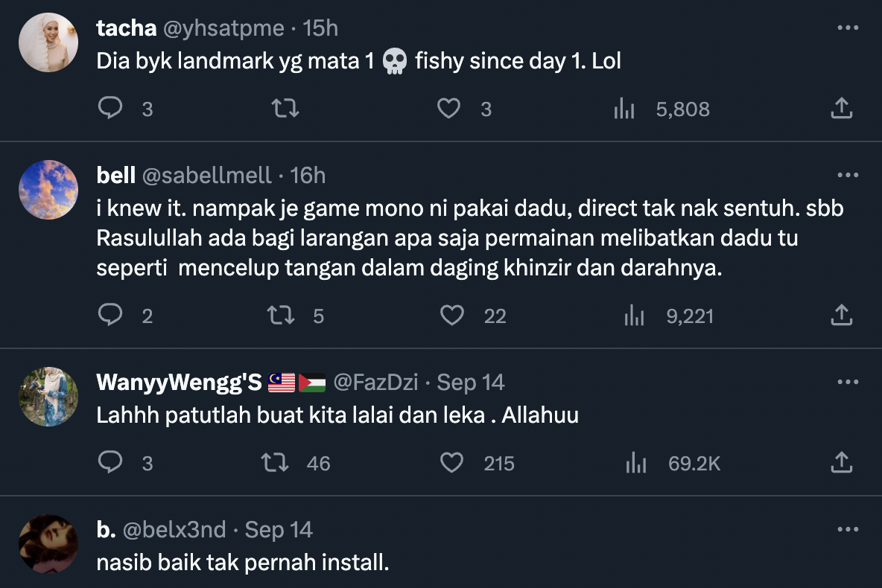
Task: Click tacha's profile picture
Action: (48, 42)
